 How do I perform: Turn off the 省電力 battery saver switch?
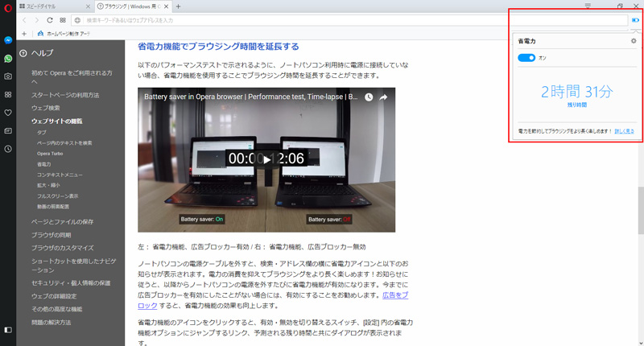point(526,58)
